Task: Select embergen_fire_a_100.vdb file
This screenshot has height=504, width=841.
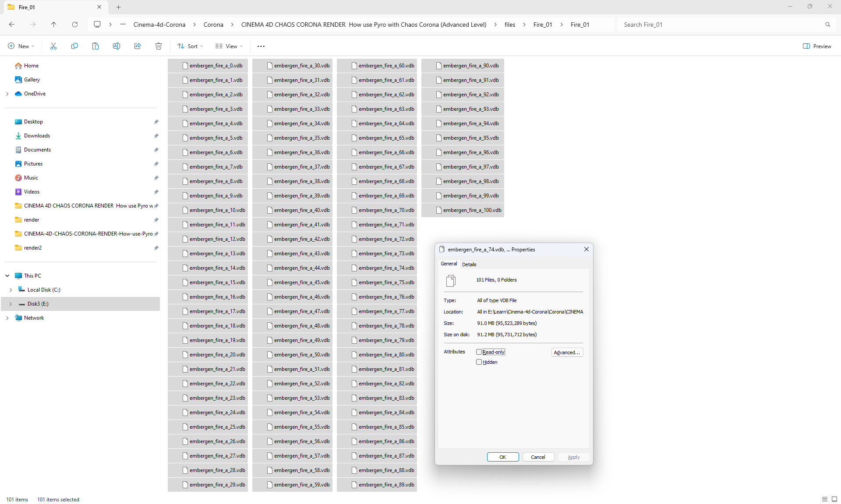Action: click(471, 210)
